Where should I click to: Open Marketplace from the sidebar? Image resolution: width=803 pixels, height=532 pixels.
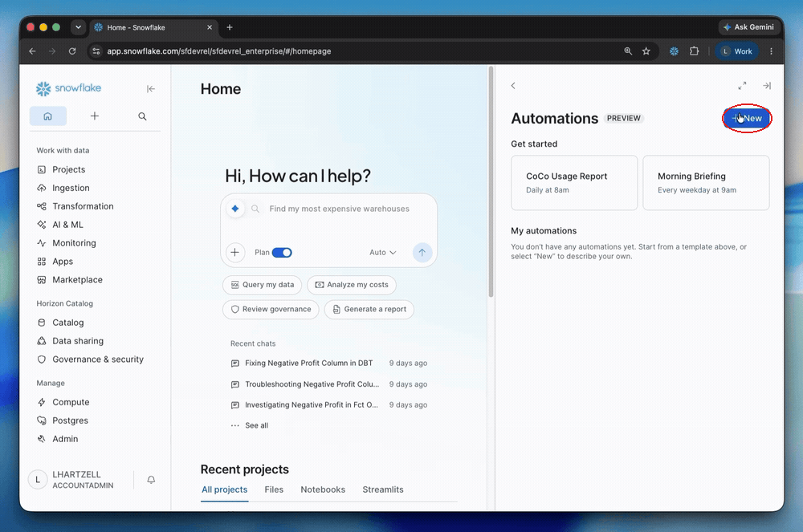pos(77,280)
